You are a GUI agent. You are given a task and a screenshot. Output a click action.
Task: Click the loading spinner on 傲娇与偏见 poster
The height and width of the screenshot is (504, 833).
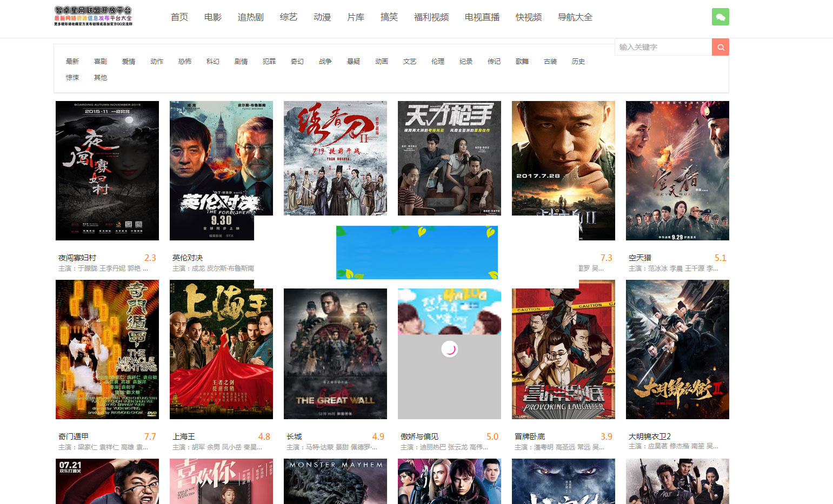[449, 349]
